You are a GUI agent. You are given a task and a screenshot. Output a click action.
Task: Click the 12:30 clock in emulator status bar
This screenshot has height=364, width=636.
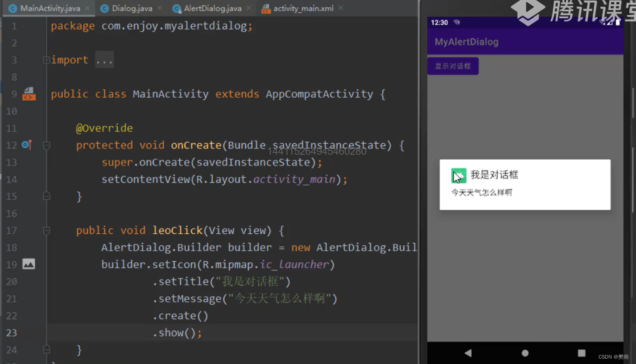pyautogui.click(x=439, y=22)
